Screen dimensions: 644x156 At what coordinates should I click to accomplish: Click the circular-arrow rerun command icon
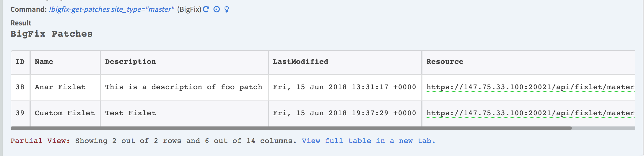tap(206, 9)
